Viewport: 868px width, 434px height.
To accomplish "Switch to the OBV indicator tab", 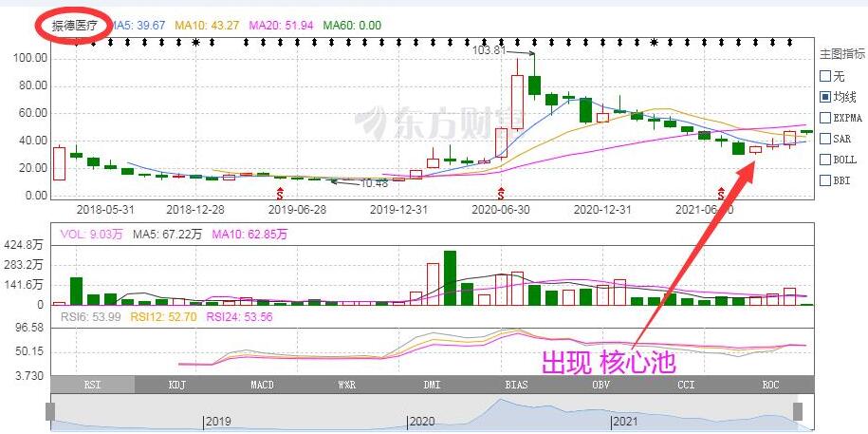I will [601, 385].
